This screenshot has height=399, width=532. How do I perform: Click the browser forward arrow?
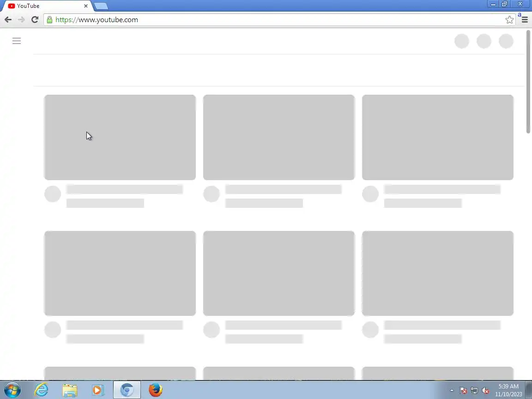(x=21, y=20)
